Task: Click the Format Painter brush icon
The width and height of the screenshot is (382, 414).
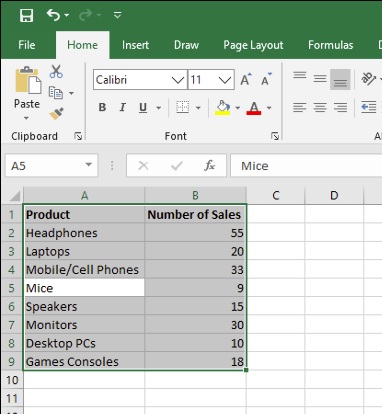Action: point(56,114)
